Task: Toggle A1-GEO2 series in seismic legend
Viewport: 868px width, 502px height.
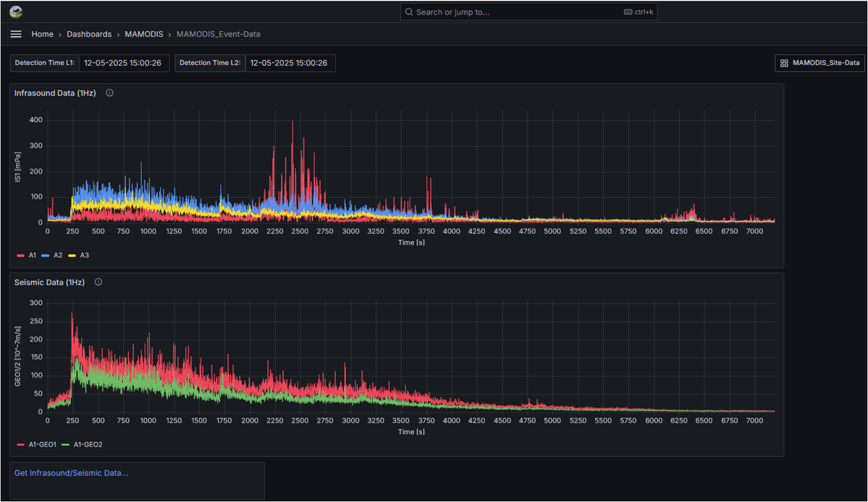Action: point(87,444)
